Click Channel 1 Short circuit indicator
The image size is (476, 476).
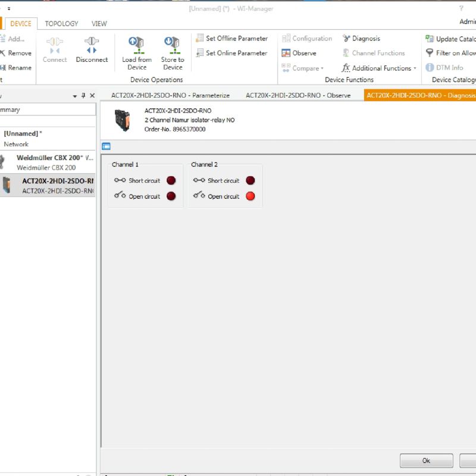(x=171, y=180)
